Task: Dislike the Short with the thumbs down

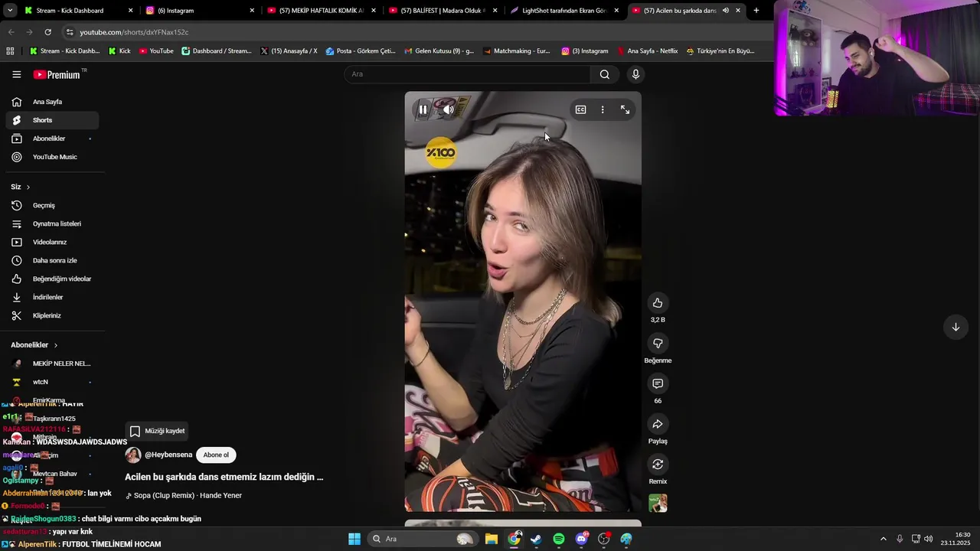Action: (658, 344)
